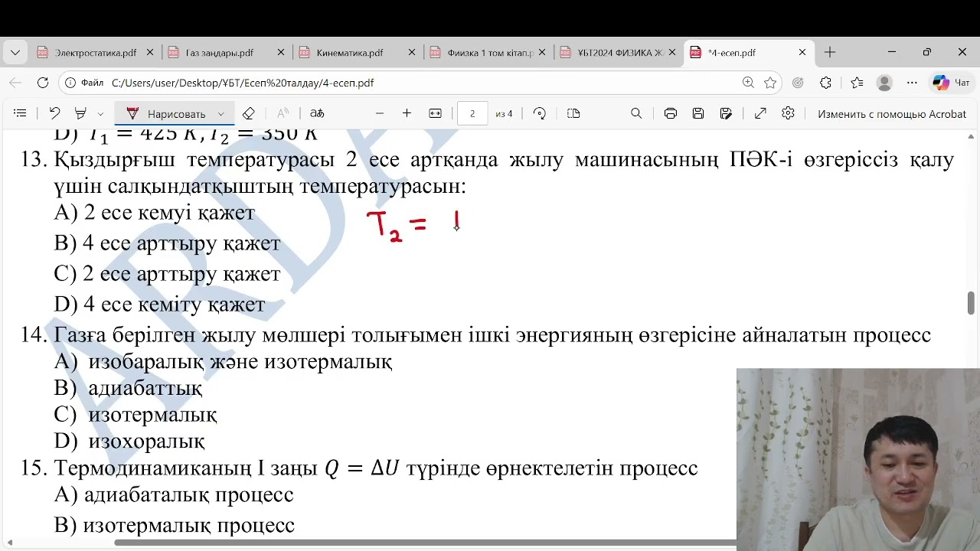Open Settings and more menu
This screenshot has width=980, height=551.
[912, 83]
